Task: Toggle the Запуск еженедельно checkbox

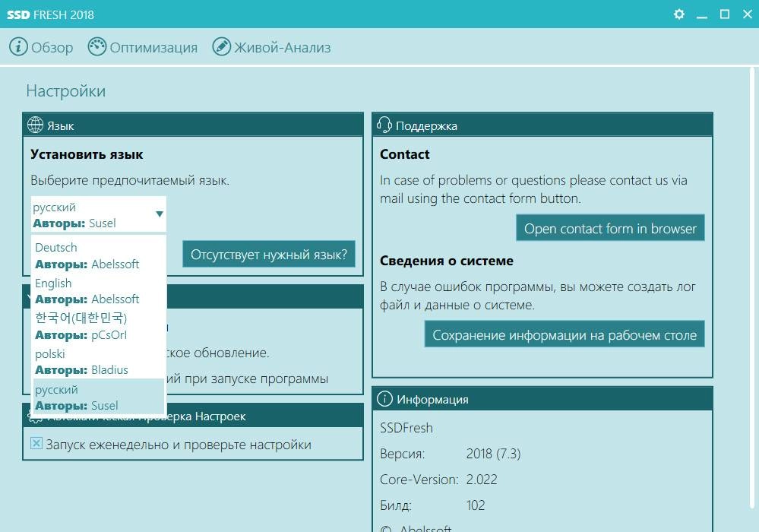Action: coord(36,443)
